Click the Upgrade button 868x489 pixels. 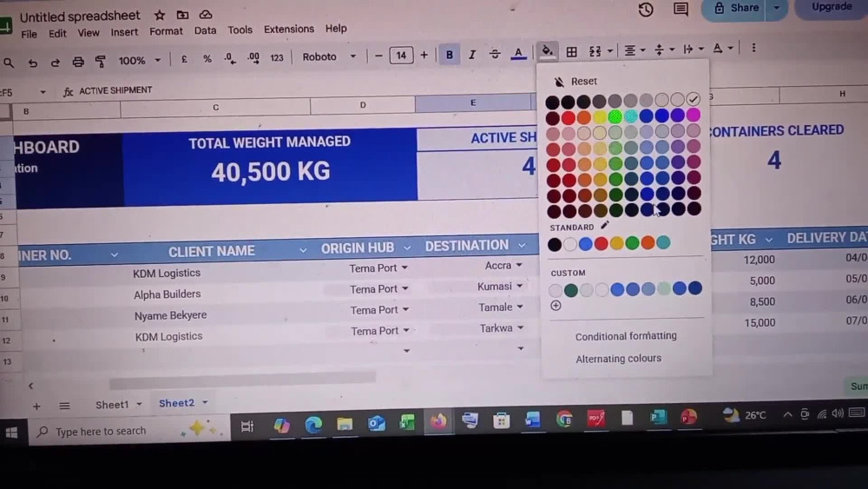[x=831, y=7]
